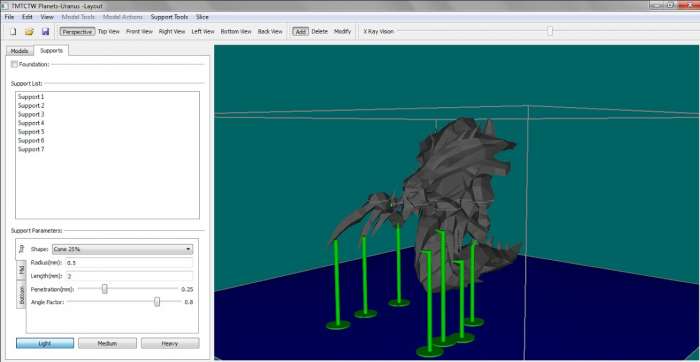This screenshot has width=700, height=362.
Task: Click the X Ray Vision slider handle
Action: (550, 31)
